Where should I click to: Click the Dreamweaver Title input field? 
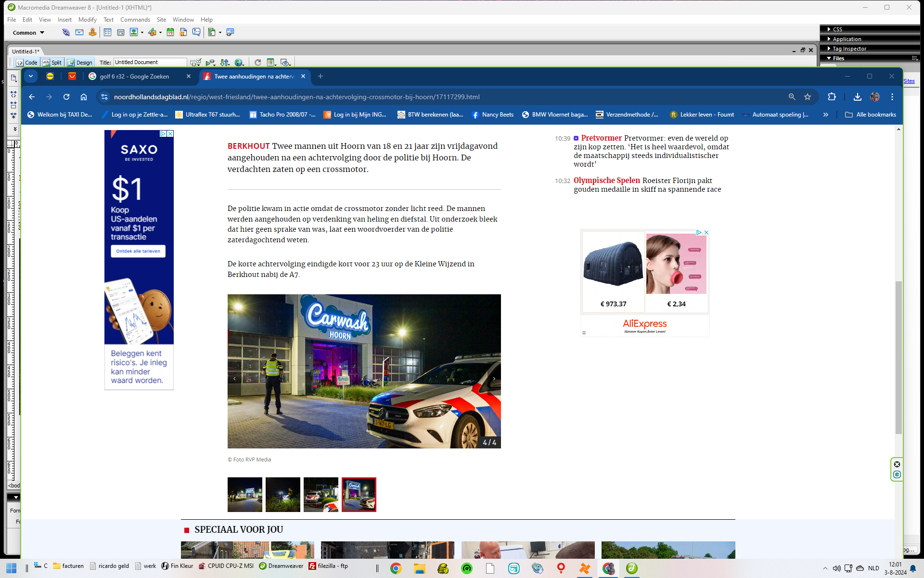pyautogui.click(x=150, y=62)
